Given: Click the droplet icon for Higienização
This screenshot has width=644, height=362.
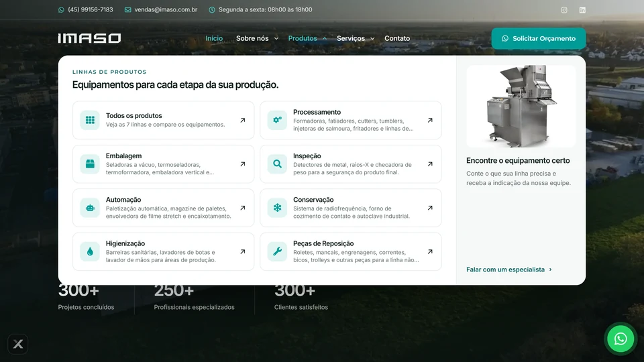Looking at the screenshot, I should pos(90,251).
